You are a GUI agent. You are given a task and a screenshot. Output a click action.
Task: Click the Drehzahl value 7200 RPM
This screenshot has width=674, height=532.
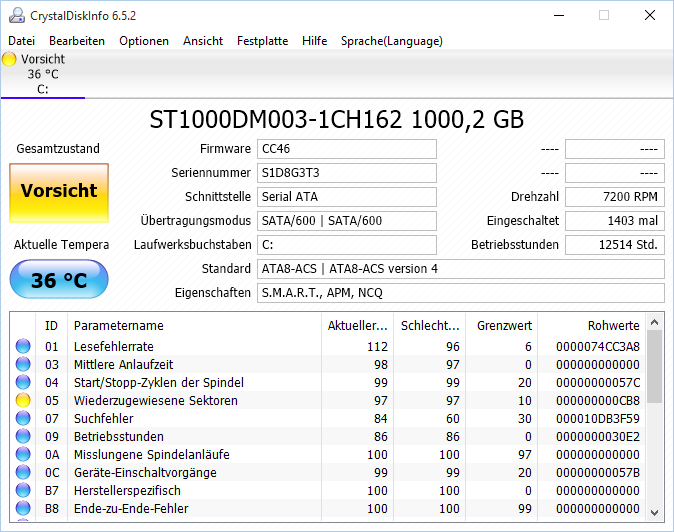pos(615,197)
